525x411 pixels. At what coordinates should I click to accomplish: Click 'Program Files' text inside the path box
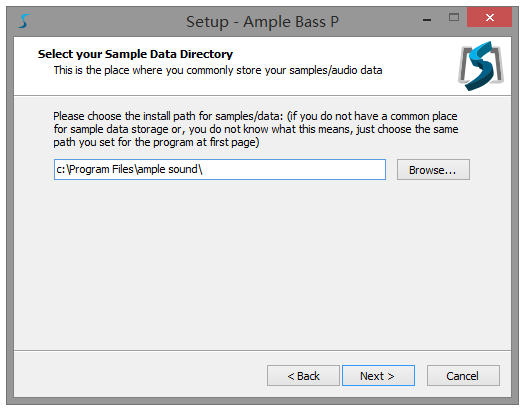pyautogui.click(x=101, y=169)
